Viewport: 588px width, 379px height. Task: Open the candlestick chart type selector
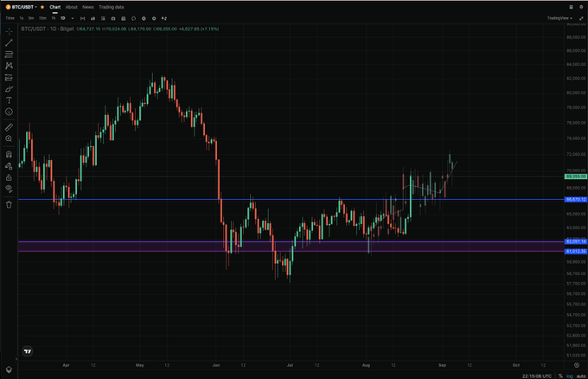pos(93,18)
